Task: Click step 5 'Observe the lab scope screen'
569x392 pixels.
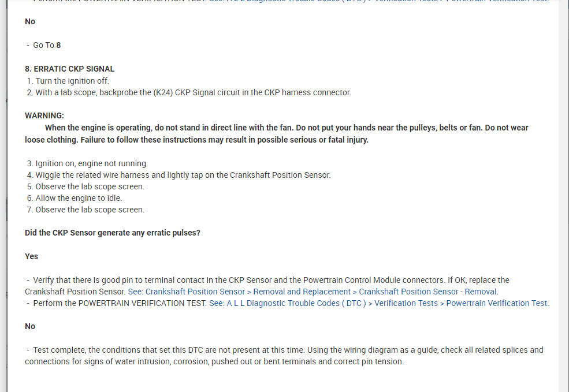Action: click(90, 186)
